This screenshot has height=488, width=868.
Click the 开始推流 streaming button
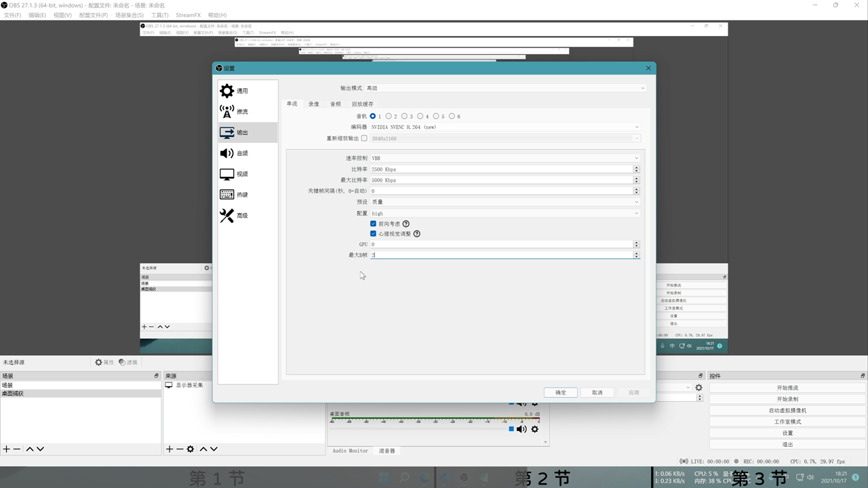(x=787, y=387)
